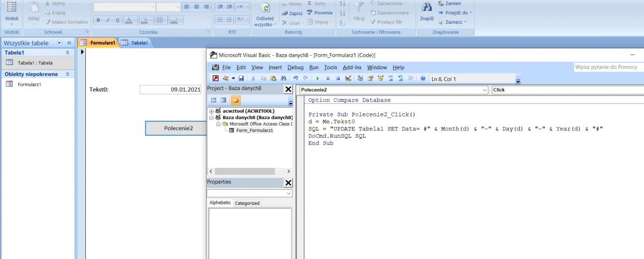Viewport: 644px width, 259px height.
Task: Switch to the Formularz1 document tab
Action: (x=98, y=43)
